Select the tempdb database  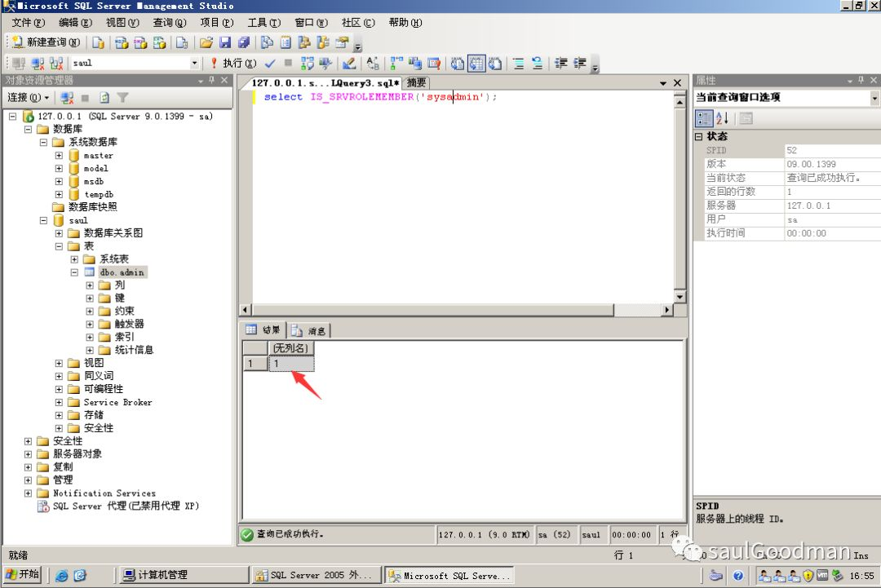point(99,194)
